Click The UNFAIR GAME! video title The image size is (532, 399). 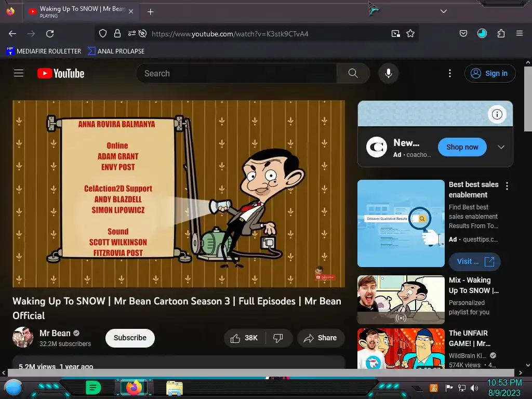click(x=470, y=338)
